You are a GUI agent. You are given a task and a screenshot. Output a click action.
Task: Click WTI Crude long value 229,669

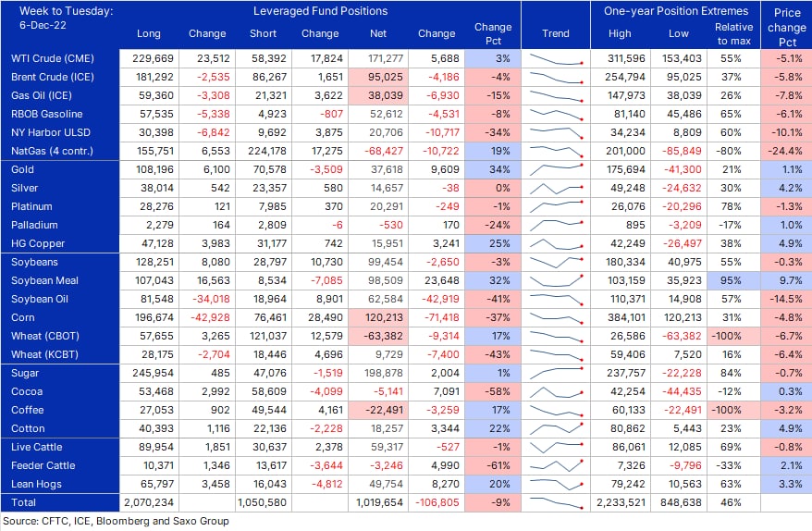point(153,58)
